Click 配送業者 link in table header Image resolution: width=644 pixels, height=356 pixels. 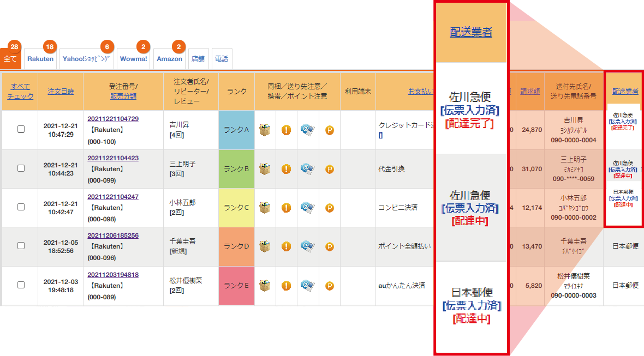[x=625, y=91]
